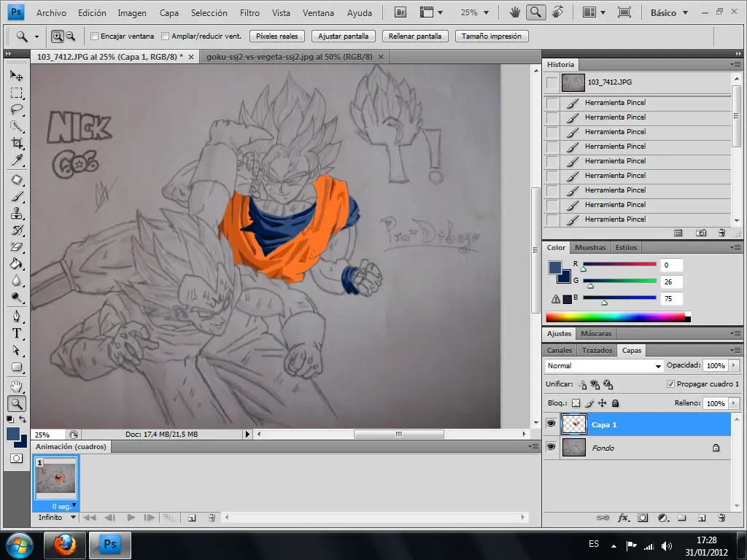Select the Eraser tool
The width and height of the screenshot is (747, 560).
click(16, 246)
